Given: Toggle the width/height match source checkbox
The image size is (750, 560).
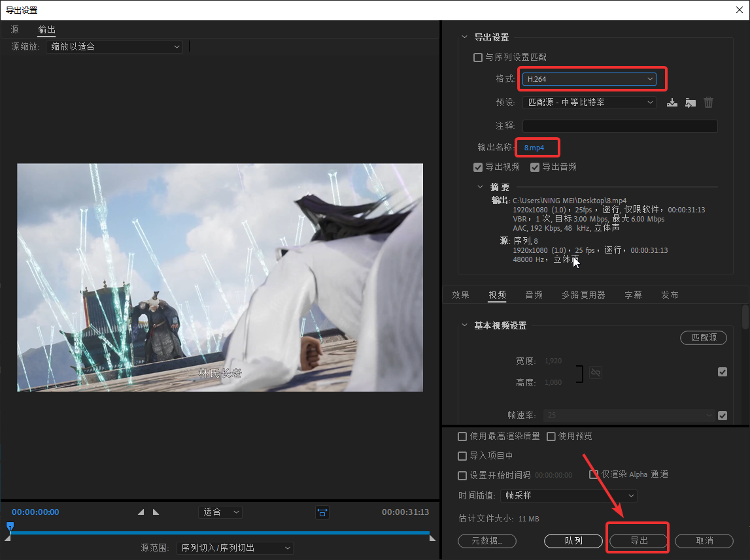Looking at the screenshot, I should [723, 372].
